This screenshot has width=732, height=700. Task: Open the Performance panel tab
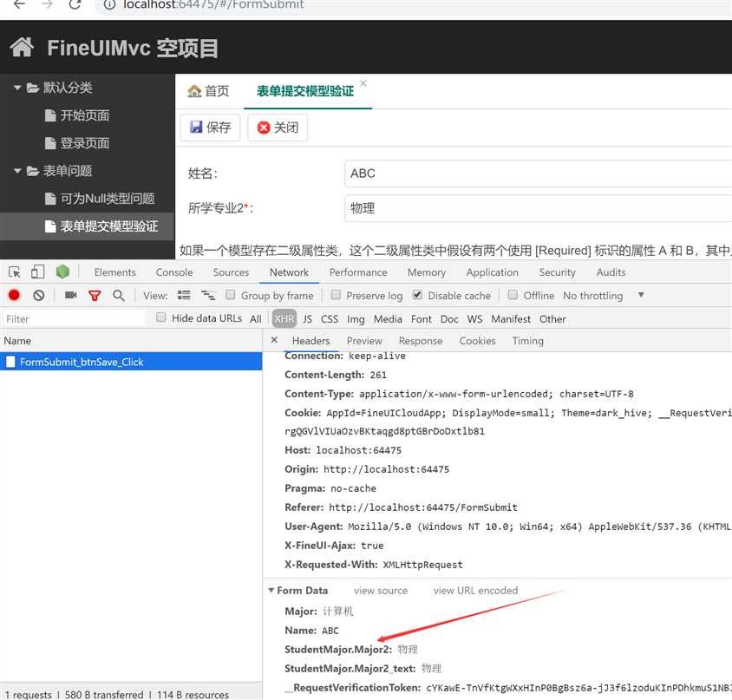tap(358, 272)
